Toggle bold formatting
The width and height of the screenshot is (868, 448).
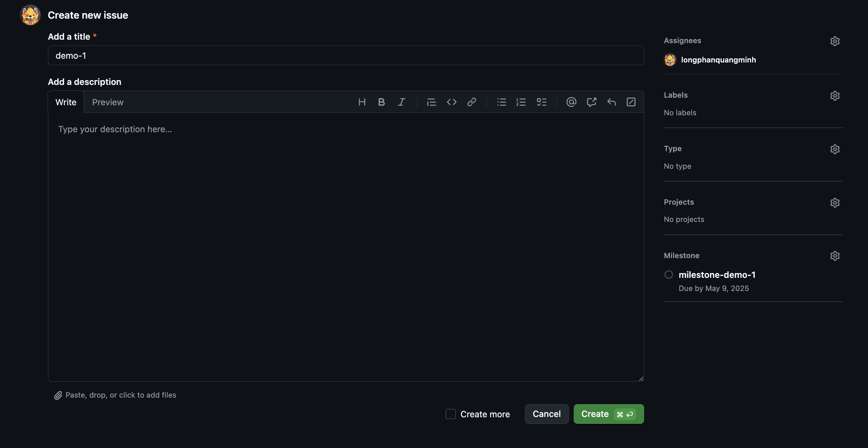click(x=381, y=102)
